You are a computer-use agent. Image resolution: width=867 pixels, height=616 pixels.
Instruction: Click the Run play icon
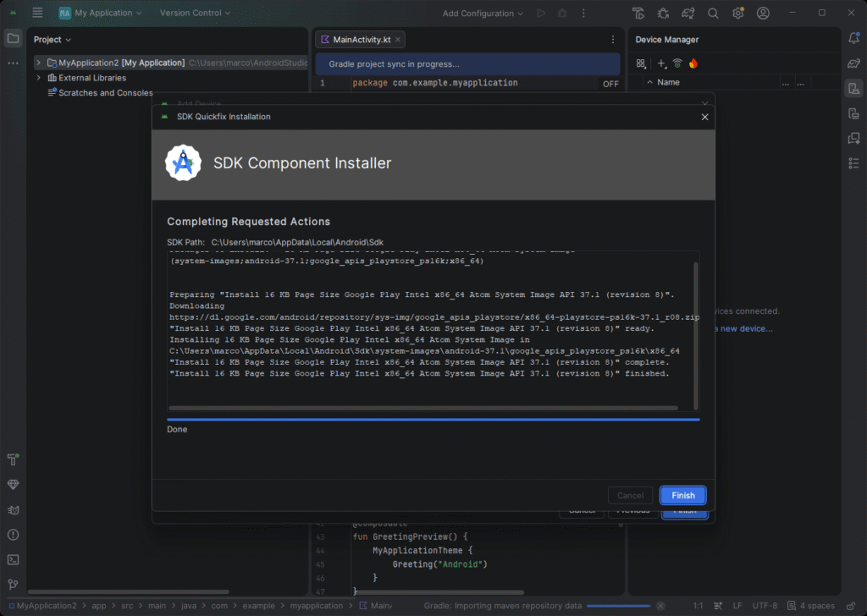[541, 14]
